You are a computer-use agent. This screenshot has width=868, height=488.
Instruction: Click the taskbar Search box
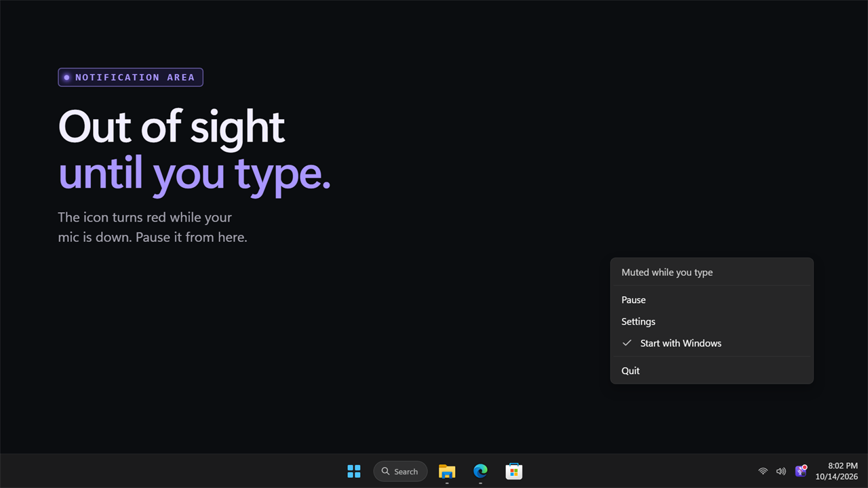coord(400,471)
